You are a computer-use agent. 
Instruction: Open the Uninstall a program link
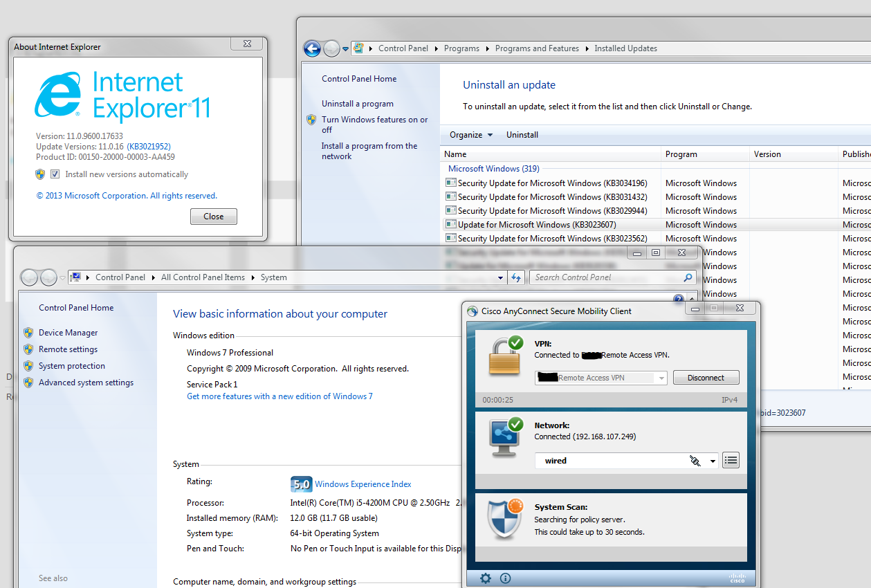point(358,104)
